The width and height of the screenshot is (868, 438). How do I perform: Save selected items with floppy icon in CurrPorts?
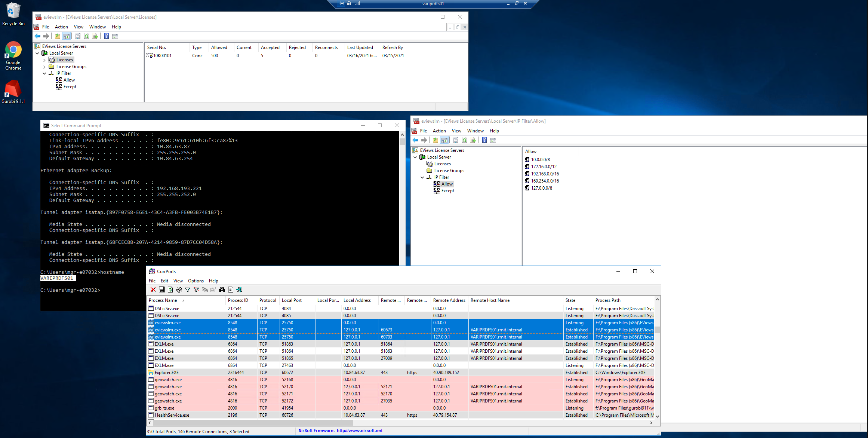(x=162, y=290)
